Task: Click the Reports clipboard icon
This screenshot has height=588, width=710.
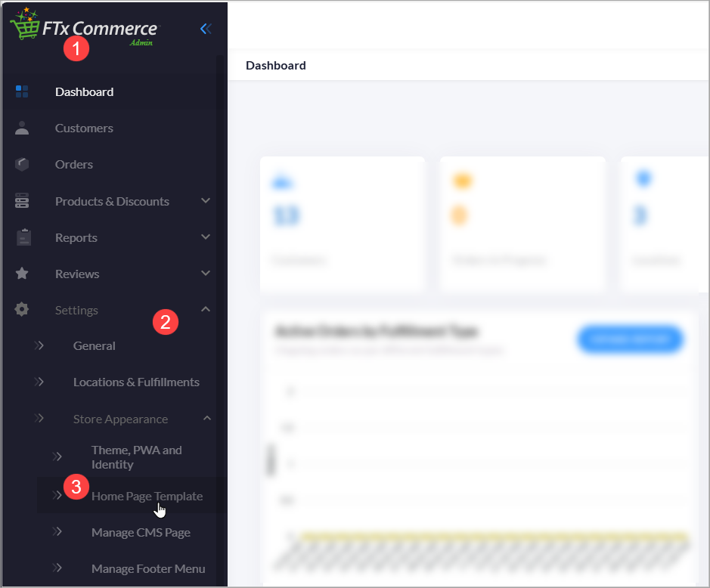Action: pyautogui.click(x=23, y=237)
